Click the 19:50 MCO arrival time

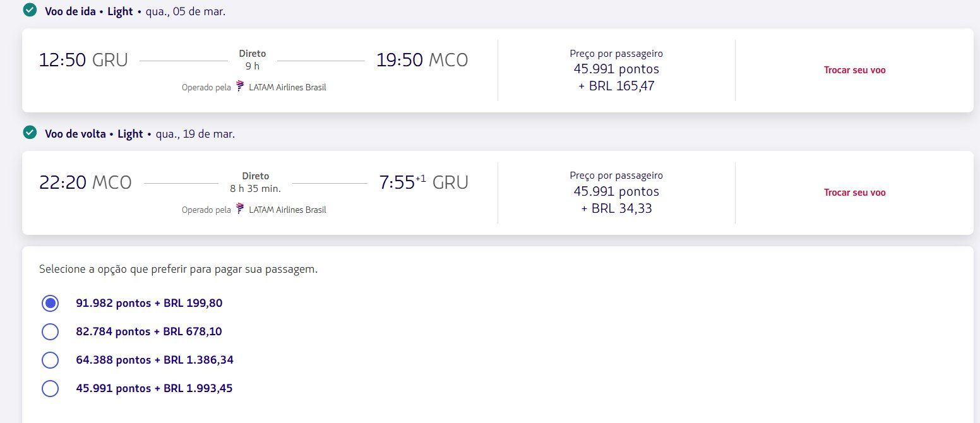point(422,60)
